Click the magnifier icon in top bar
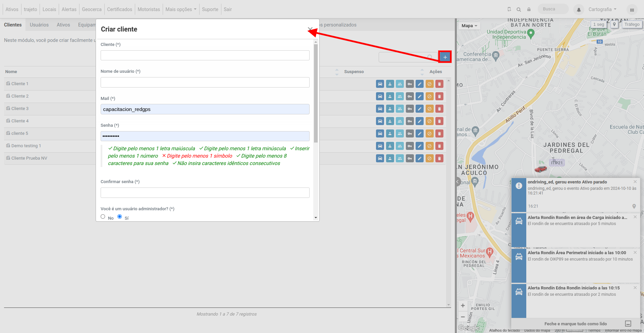The width and height of the screenshot is (644, 333). tap(519, 9)
